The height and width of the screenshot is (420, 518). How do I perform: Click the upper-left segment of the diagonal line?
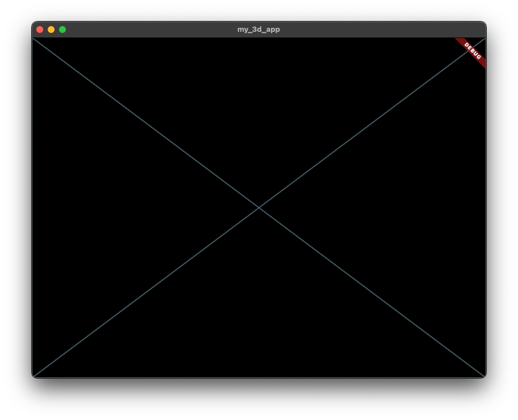pyautogui.click(x=145, y=123)
